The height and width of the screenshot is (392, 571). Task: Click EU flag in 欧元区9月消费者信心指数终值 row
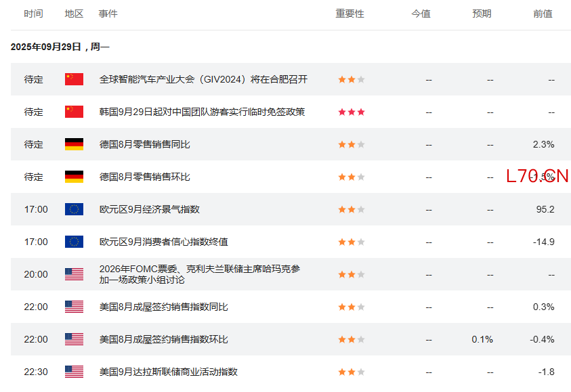click(74, 242)
